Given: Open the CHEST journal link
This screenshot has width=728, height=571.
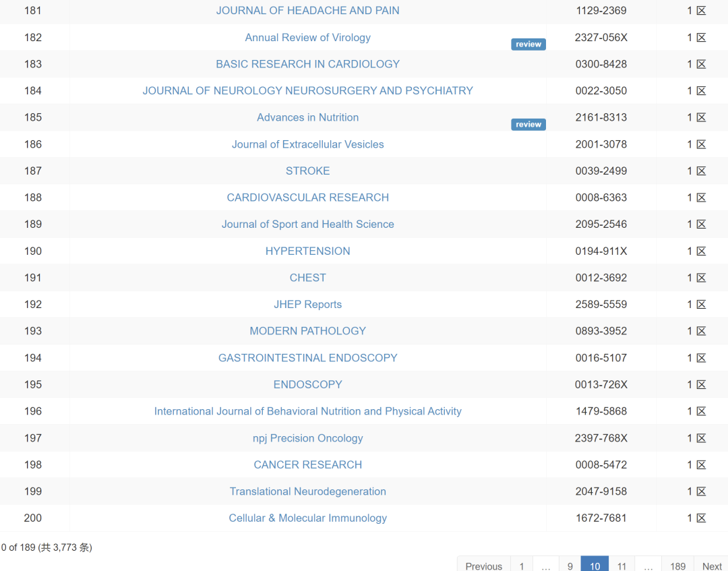Looking at the screenshot, I should click(307, 278).
